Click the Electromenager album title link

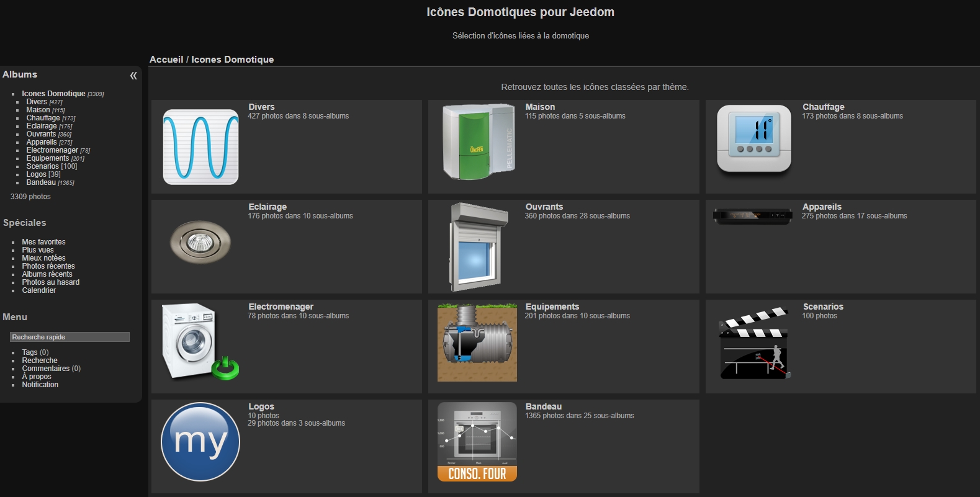(281, 307)
